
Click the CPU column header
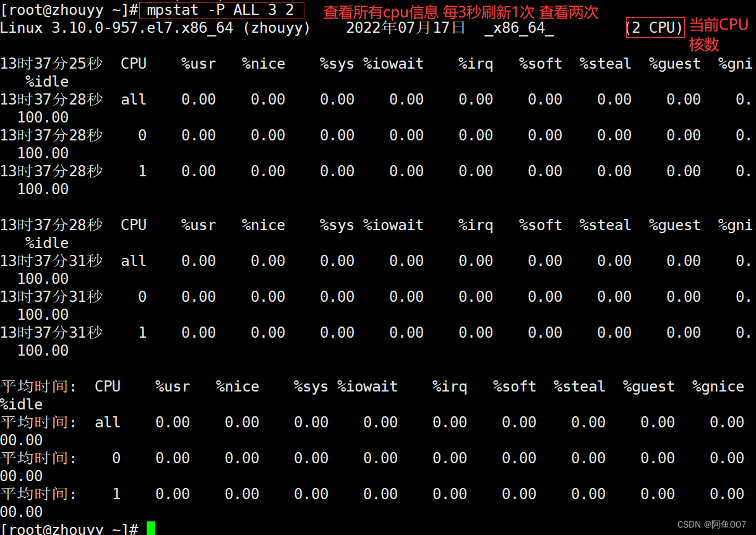point(134,62)
